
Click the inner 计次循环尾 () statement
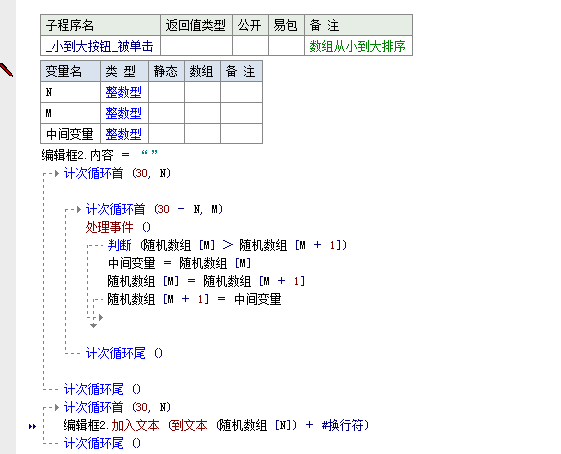(x=124, y=353)
